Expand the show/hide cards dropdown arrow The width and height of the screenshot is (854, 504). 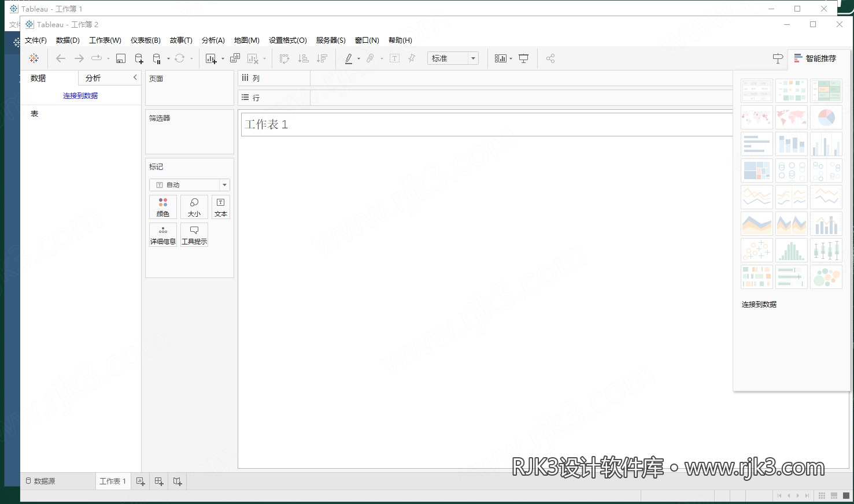(511, 59)
